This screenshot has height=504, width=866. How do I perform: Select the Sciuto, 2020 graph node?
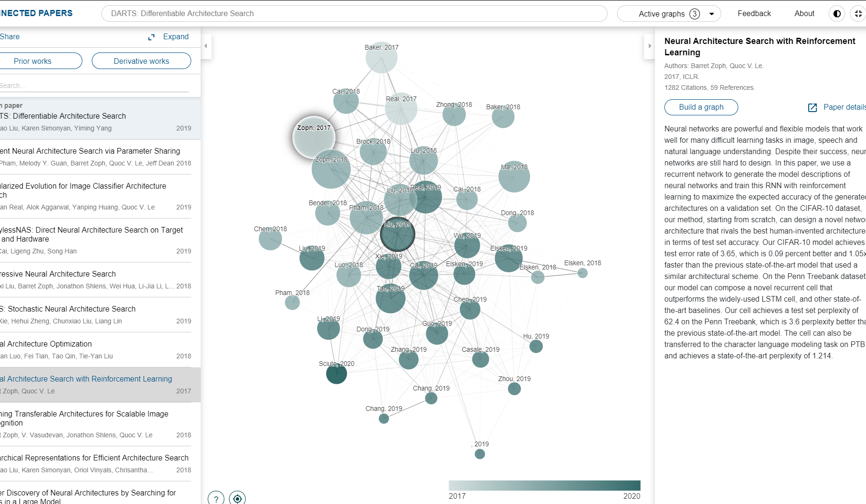coord(336,374)
